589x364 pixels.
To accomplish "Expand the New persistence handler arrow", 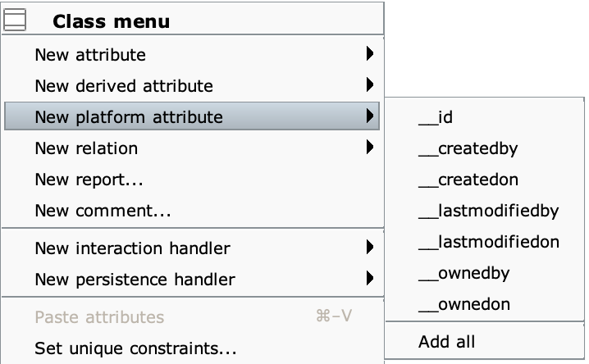I will pos(370,278).
